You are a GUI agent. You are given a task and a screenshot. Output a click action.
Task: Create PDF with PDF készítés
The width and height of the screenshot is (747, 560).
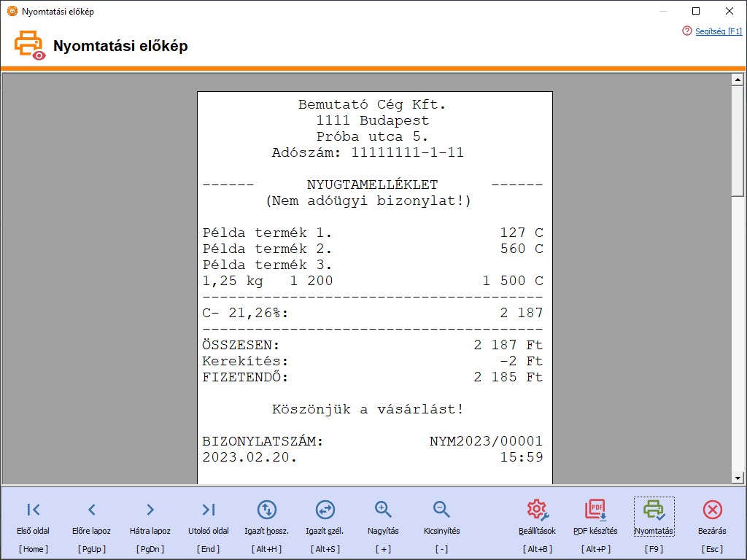(595, 510)
